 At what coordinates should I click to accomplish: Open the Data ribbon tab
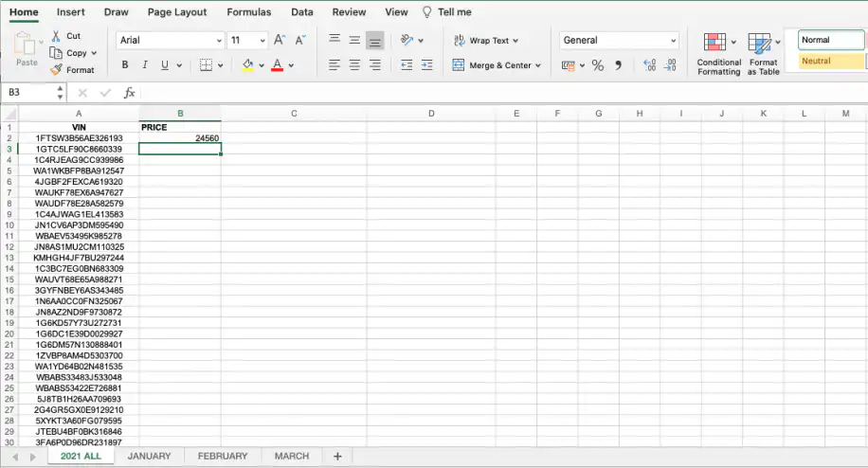(302, 11)
